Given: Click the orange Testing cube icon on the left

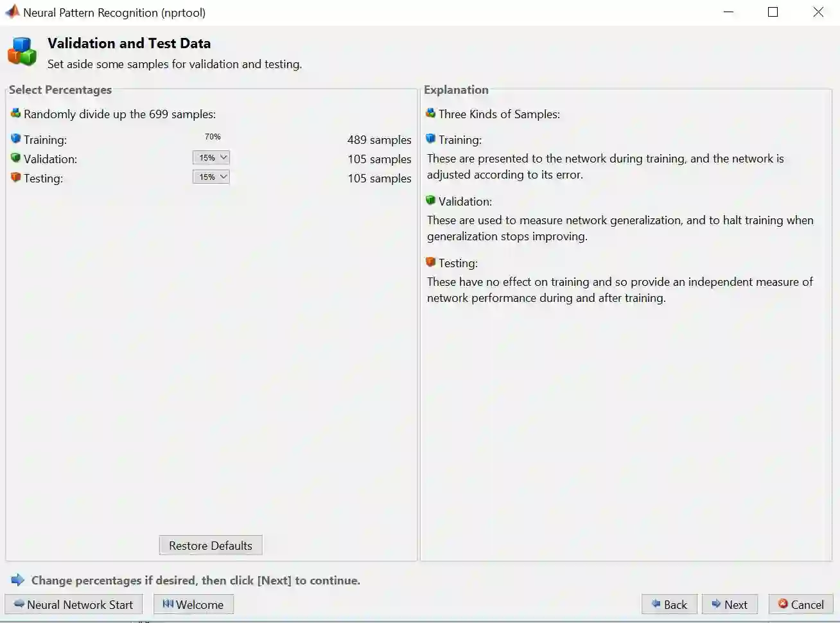Looking at the screenshot, I should [16, 177].
